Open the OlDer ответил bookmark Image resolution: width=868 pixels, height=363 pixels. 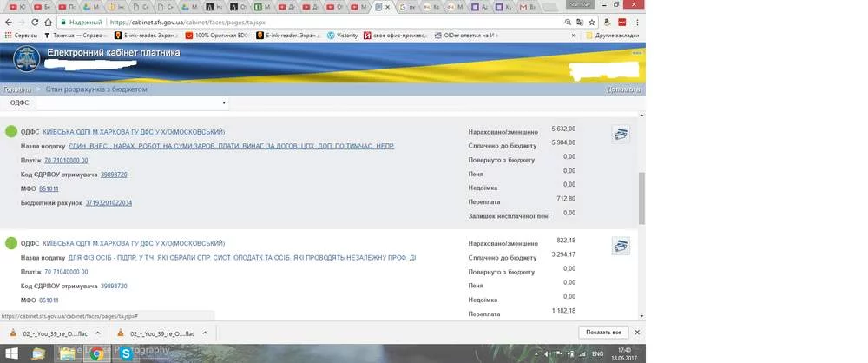[467, 35]
